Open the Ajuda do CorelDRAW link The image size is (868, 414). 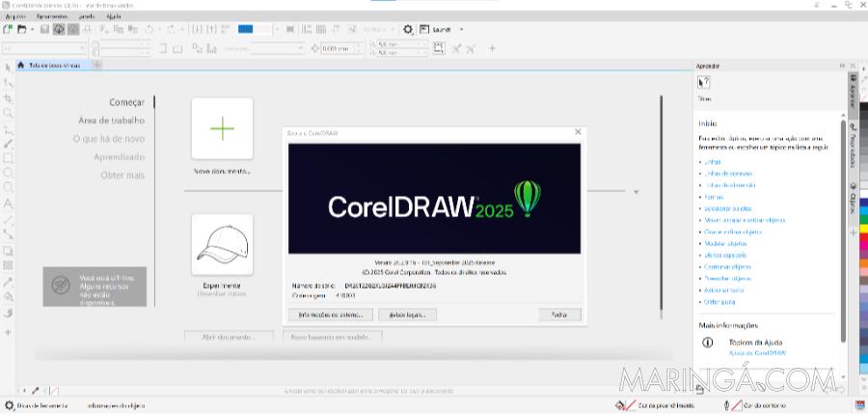757,353
